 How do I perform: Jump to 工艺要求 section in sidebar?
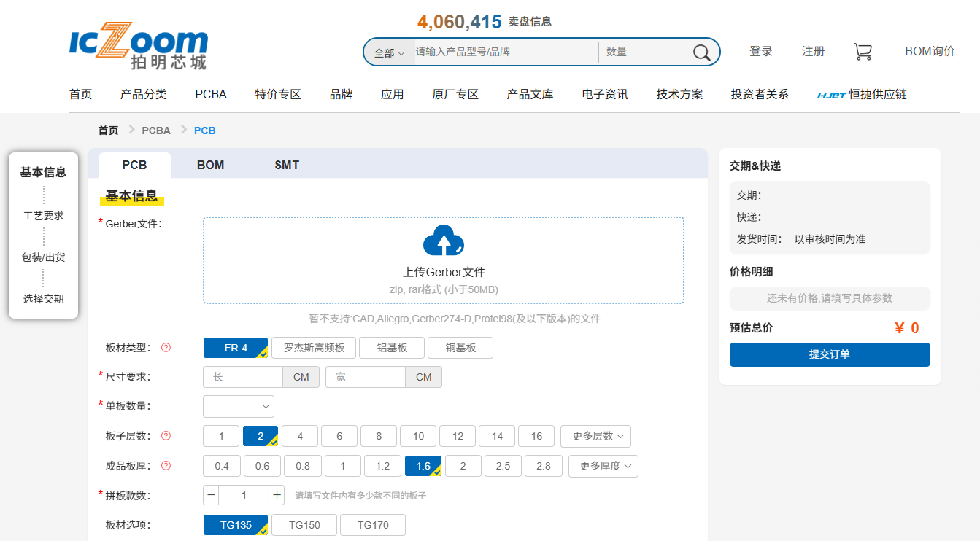click(44, 216)
